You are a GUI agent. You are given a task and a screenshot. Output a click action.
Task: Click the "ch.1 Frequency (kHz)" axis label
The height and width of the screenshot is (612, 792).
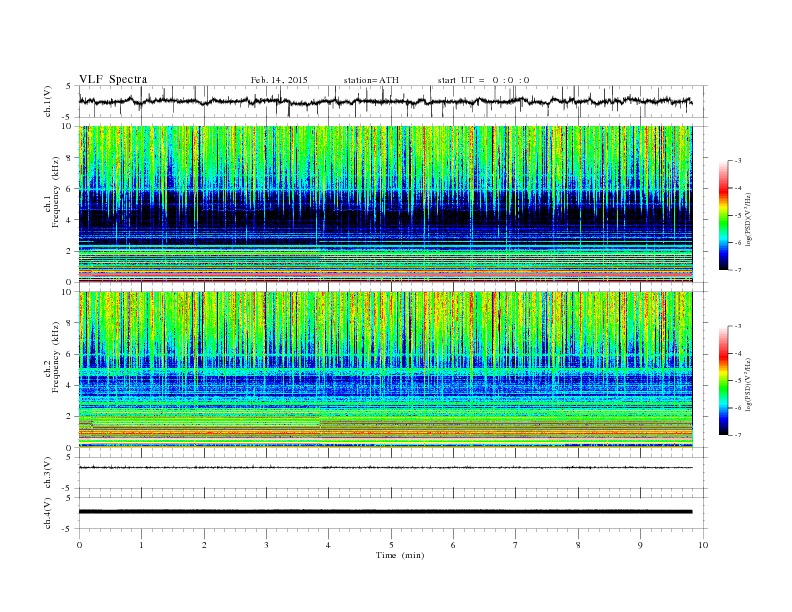tap(52, 192)
